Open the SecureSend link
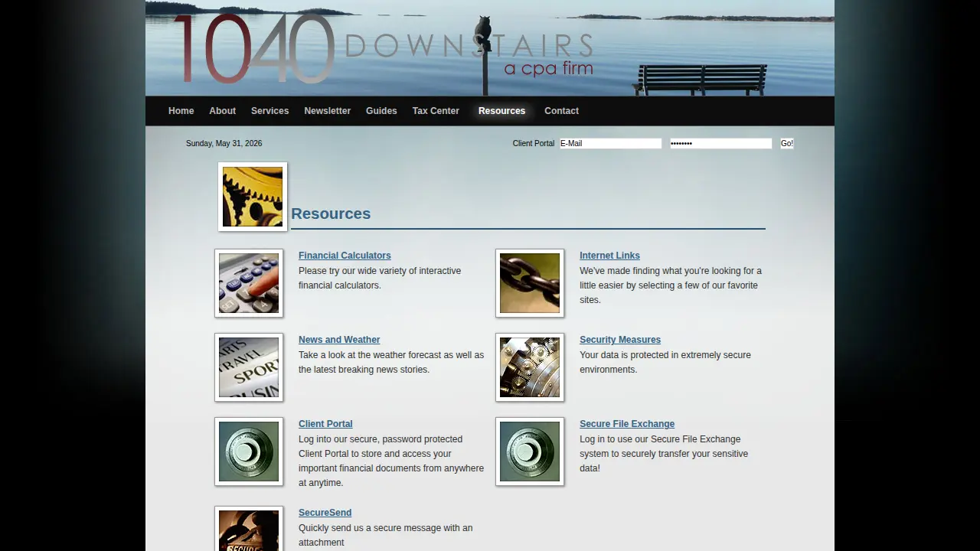980x551 pixels. click(325, 513)
